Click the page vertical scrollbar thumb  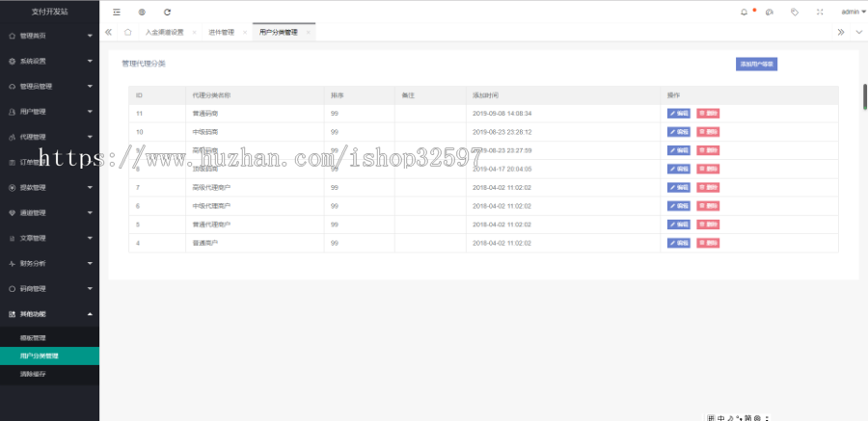[865, 97]
